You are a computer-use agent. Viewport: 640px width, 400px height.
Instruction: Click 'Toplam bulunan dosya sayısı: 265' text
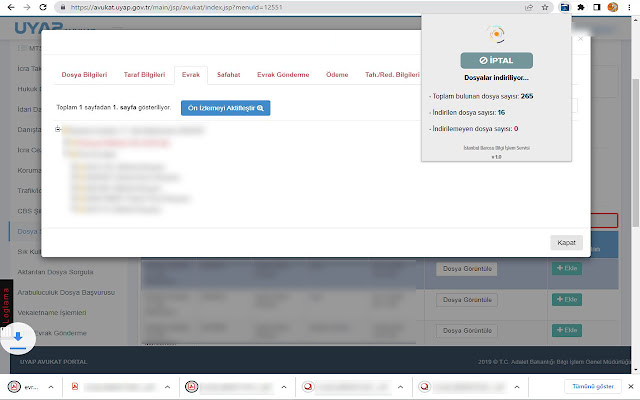(481, 96)
